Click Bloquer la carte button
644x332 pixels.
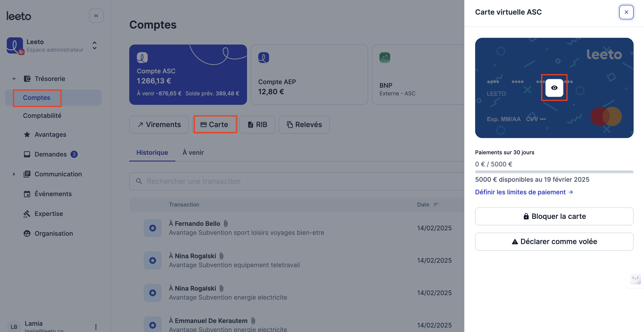[x=554, y=216]
